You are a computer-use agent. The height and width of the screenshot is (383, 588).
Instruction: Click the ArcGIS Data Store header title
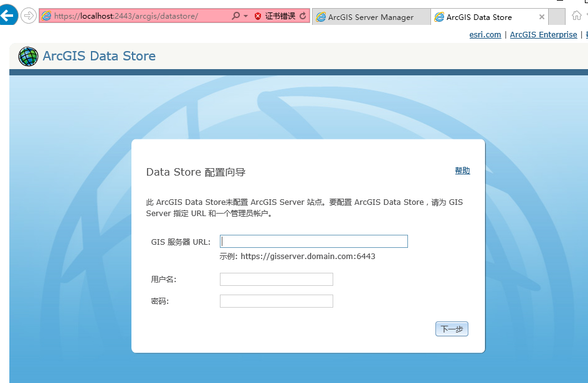click(99, 56)
